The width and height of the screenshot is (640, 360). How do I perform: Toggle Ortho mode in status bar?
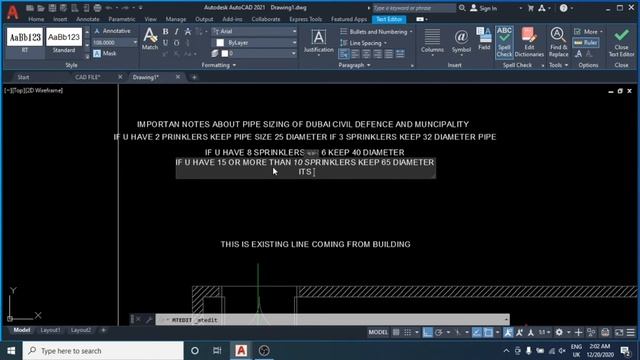coord(427,333)
